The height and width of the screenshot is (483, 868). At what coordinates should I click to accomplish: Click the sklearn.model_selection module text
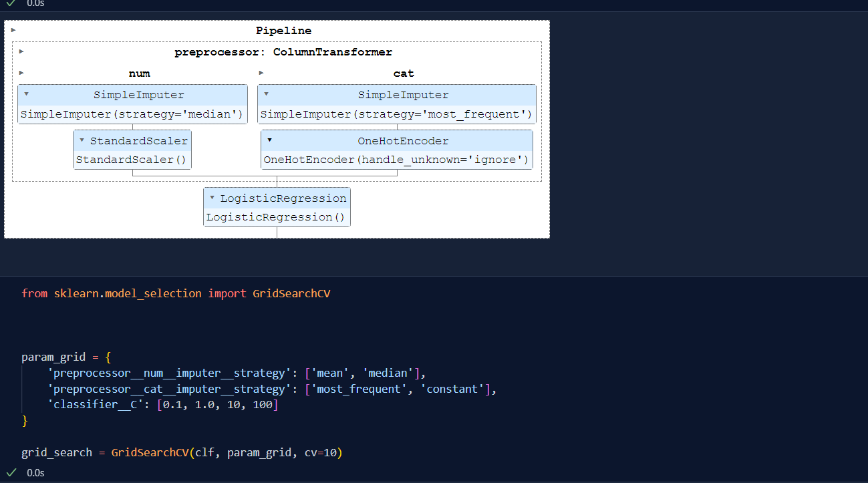(128, 293)
